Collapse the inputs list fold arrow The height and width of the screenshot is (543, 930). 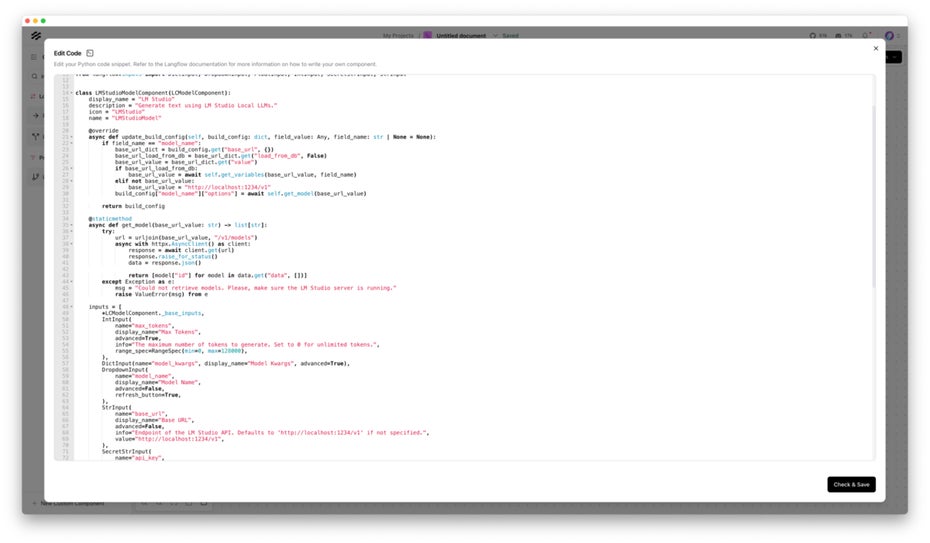pyautogui.click(x=72, y=307)
